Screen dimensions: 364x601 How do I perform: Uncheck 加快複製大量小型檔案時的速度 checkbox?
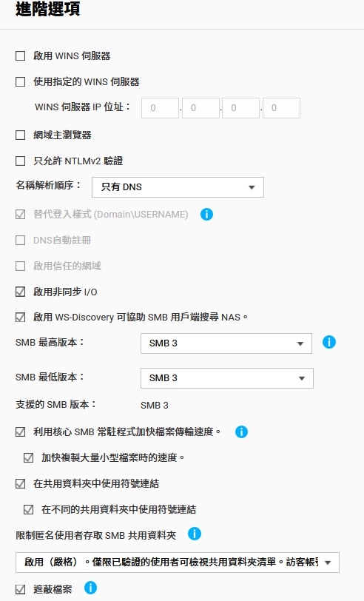[x=28, y=457]
